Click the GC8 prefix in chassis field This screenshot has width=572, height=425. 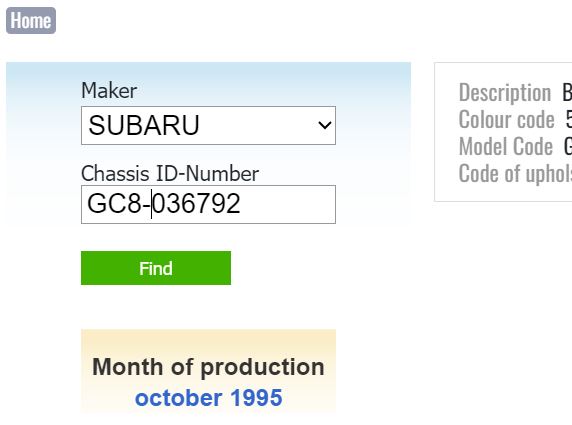[114, 204]
